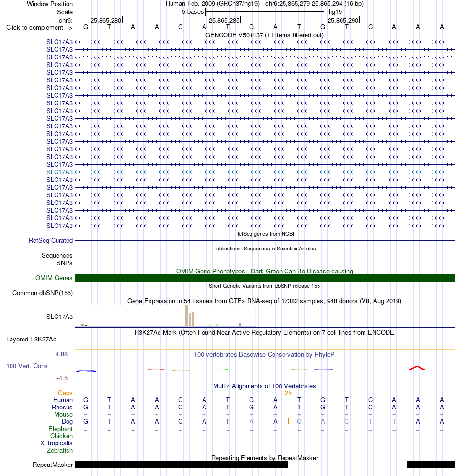Click the Mouse species label

[x=63, y=415]
